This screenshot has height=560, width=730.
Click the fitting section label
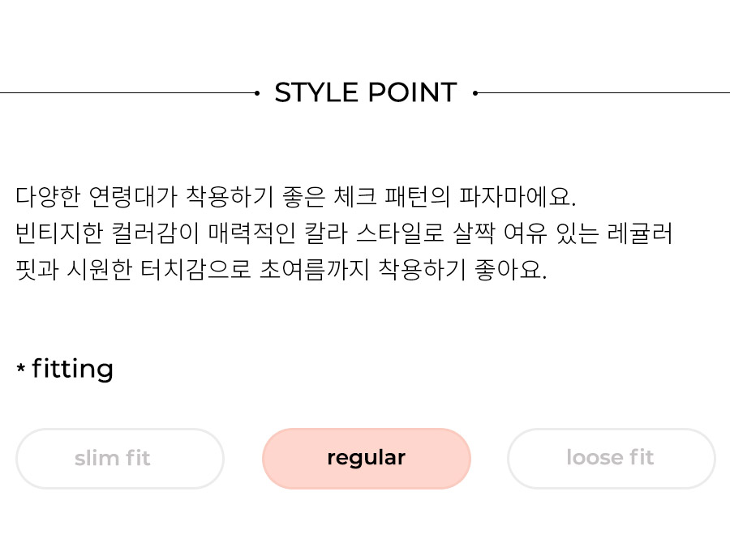click(x=73, y=370)
